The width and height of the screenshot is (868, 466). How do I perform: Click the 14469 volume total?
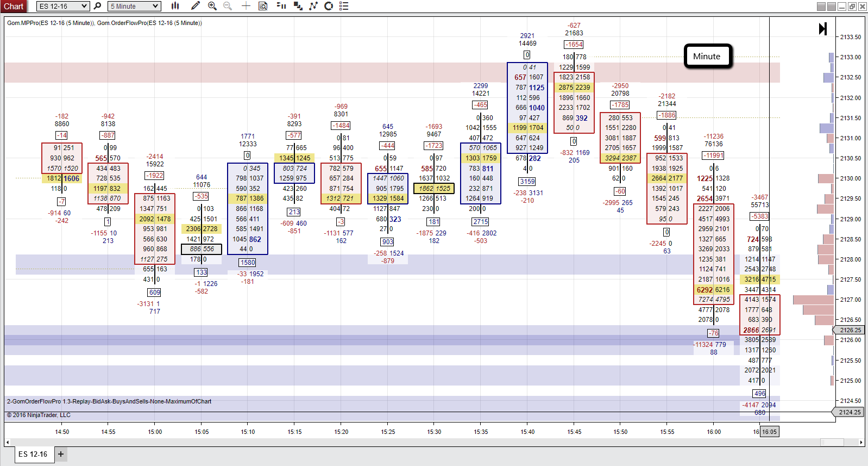pyautogui.click(x=527, y=44)
